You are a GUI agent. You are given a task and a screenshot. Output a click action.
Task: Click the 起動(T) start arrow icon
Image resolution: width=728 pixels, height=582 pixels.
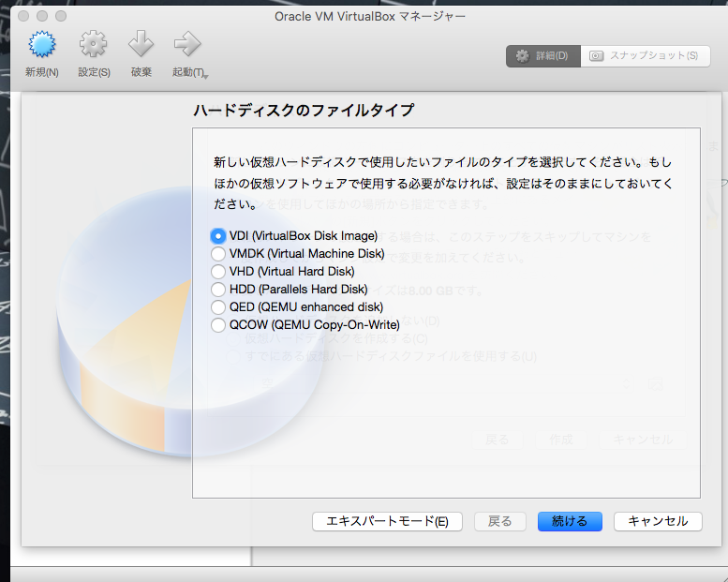pyautogui.click(x=187, y=45)
